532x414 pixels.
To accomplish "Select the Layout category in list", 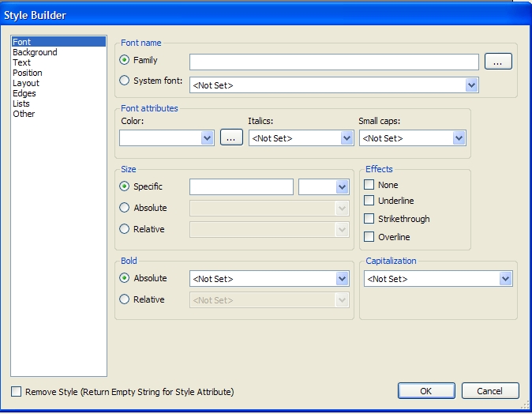I will click(x=26, y=83).
